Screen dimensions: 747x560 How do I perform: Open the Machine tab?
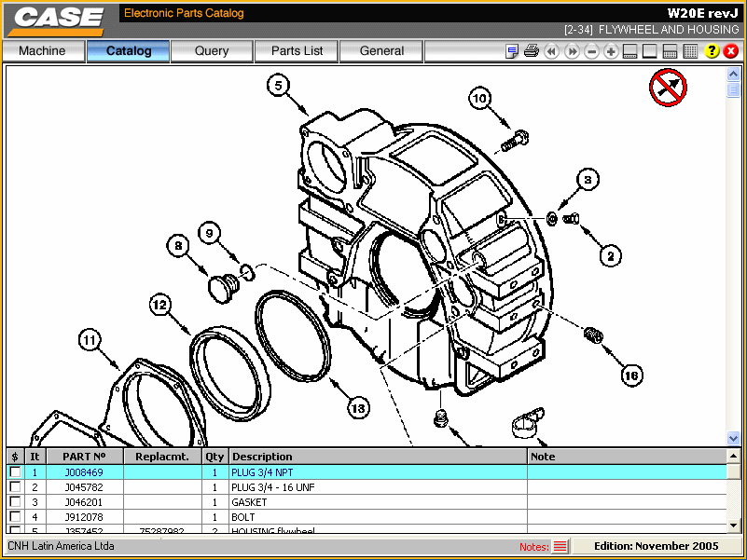(x=43, y=51)
